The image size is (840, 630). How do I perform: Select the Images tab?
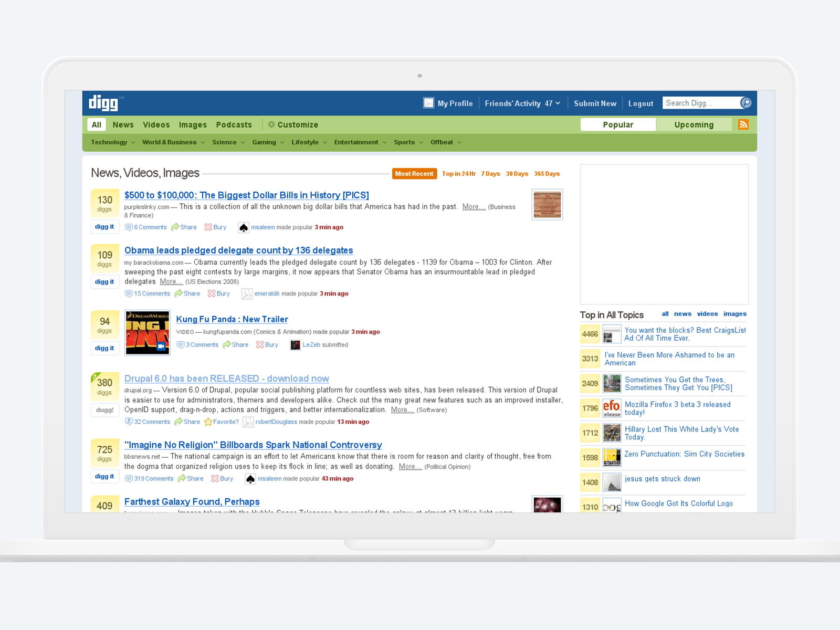193,124
